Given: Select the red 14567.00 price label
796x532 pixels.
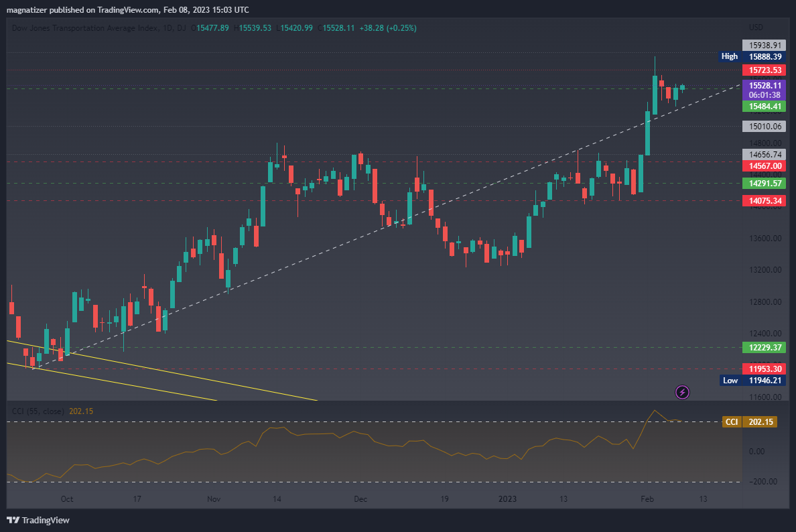Looking at the screenshot, I should (764, 166).
